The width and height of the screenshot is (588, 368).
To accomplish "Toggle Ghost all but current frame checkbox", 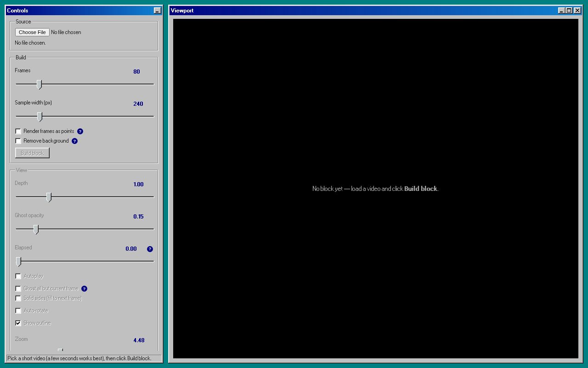I will [x=18, y=289].
